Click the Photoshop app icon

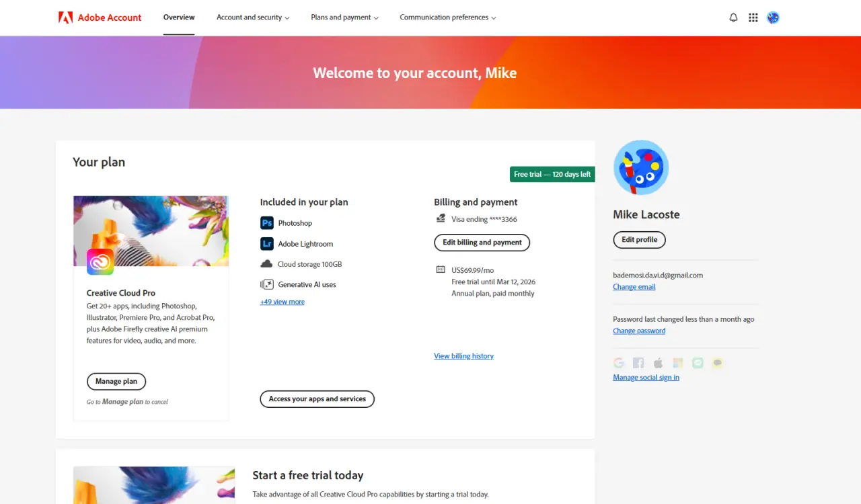(267, 223)
